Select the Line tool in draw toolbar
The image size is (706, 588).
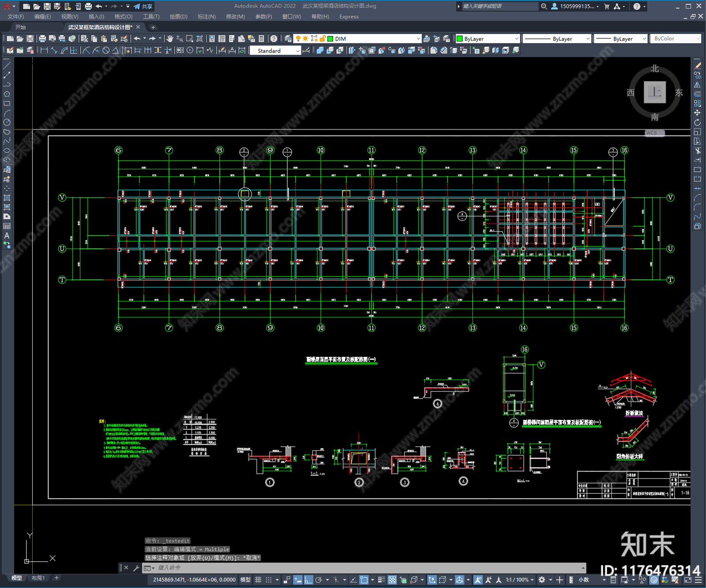(x=7, y=65)
